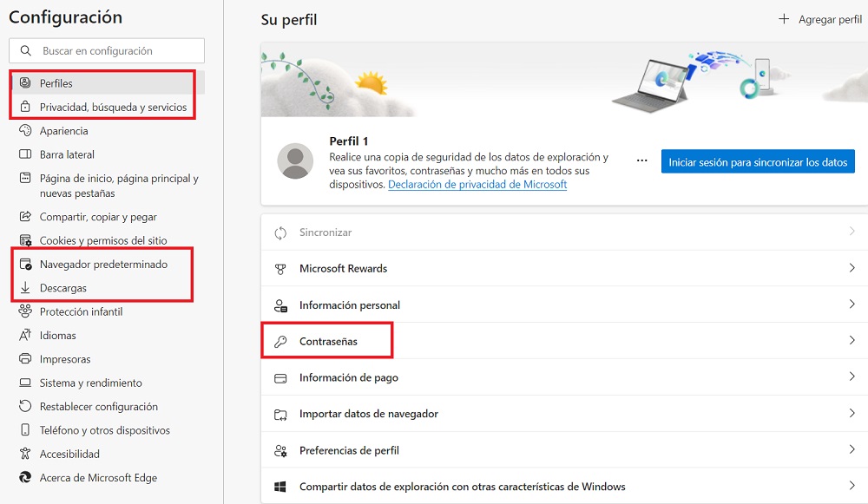Expand Compartir datos de exploración chevron
This screenshot has height=504, width=868.
pyautogui.click(x=852, y=485)
